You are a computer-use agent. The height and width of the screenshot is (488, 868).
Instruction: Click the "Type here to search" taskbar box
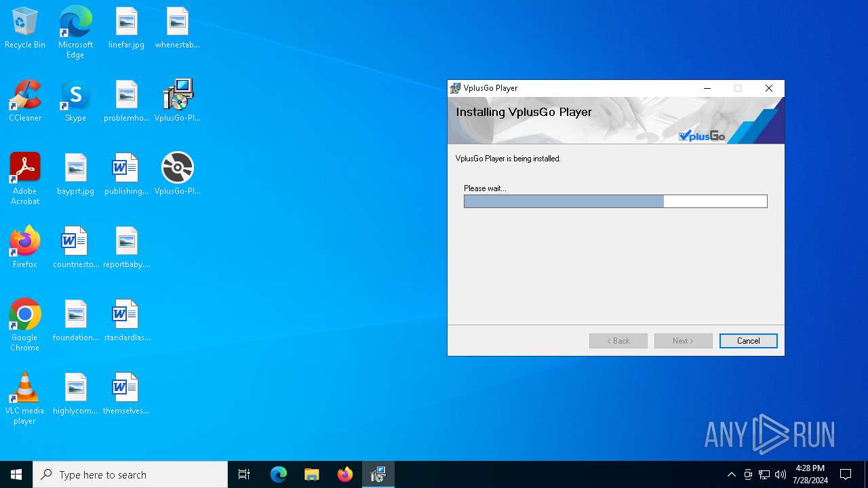click(x=130, y=474)
